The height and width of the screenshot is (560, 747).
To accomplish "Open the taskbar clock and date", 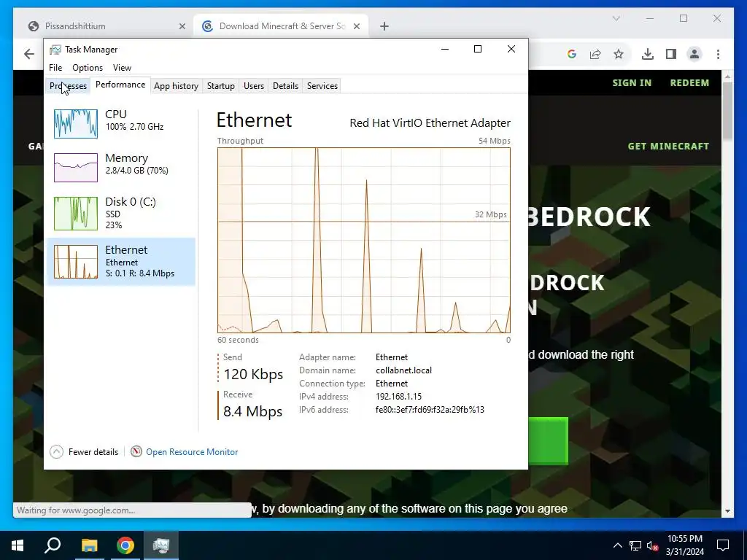I will pos(684,545).
